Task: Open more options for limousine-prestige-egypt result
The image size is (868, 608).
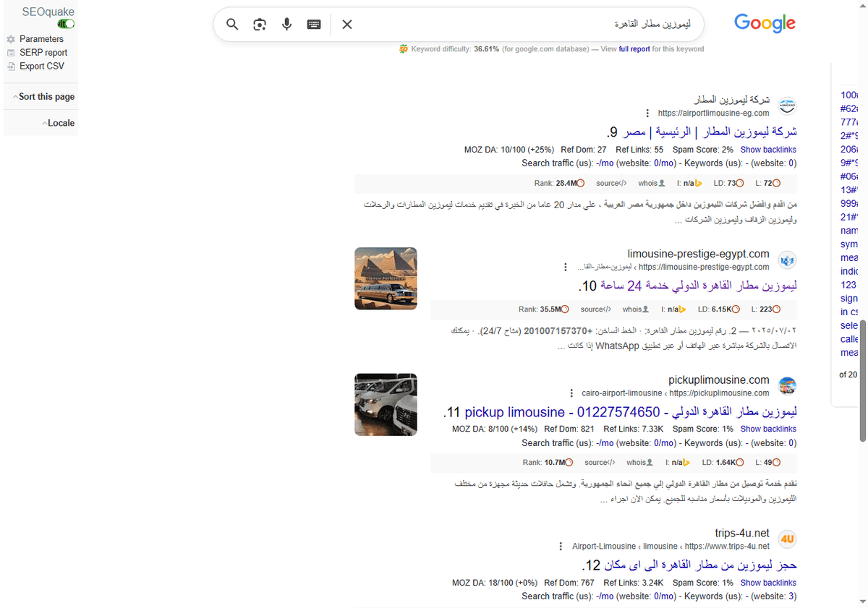Action: (x=565, y=267)
